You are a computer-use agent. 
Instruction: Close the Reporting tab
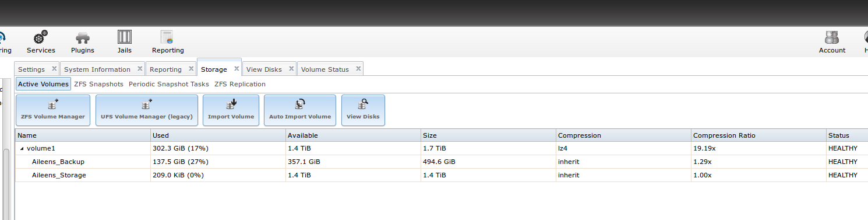(x=190, y=68)
